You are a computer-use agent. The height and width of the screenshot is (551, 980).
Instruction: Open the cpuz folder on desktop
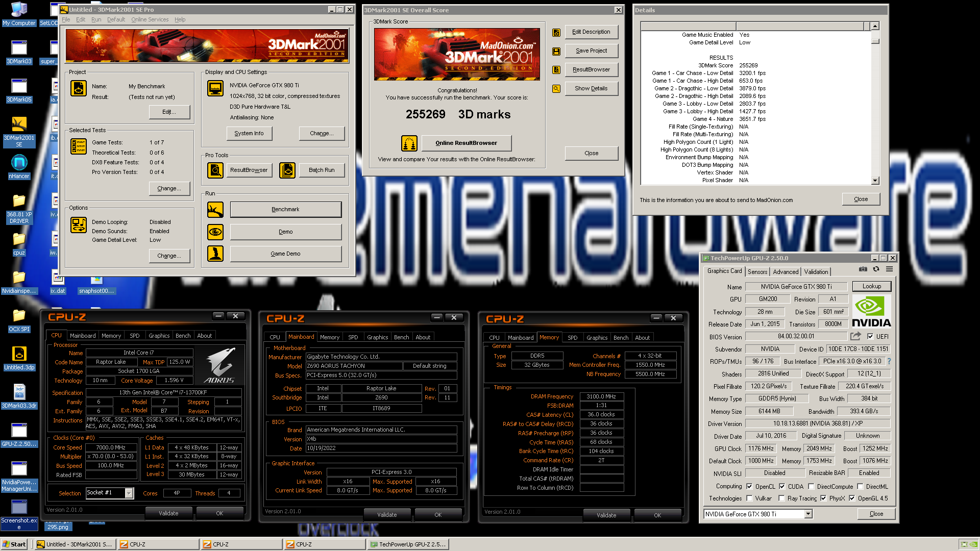[19, 244]
